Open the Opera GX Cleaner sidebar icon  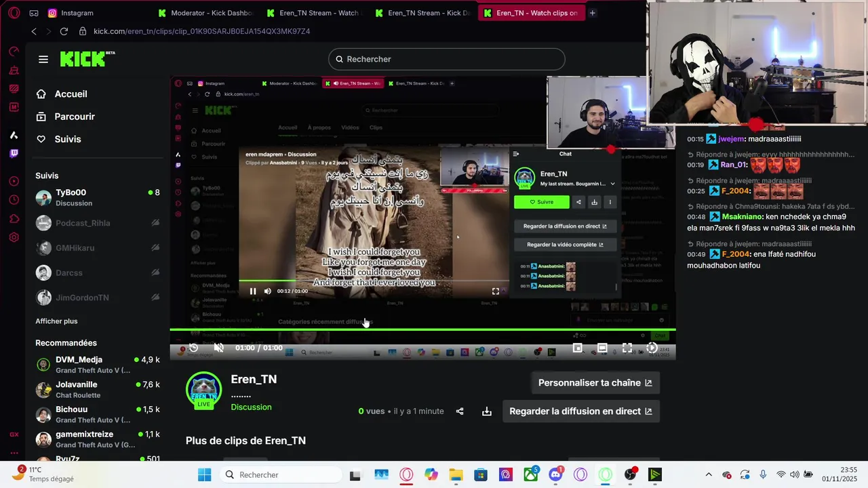coord(14,70)
